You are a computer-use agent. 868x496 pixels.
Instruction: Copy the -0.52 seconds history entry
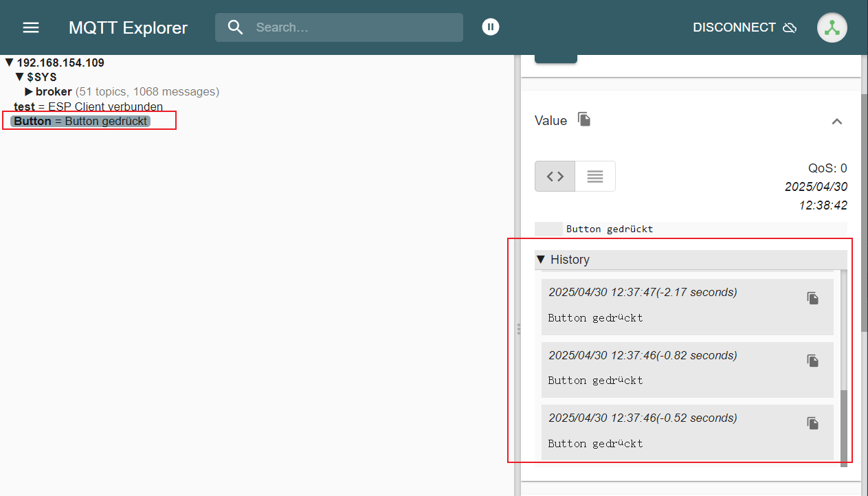812,423
